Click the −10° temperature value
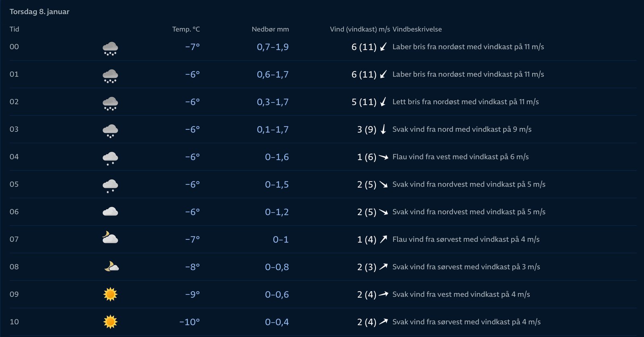Image resolution: width=644 pixels, height=337 pixels. 190,322
